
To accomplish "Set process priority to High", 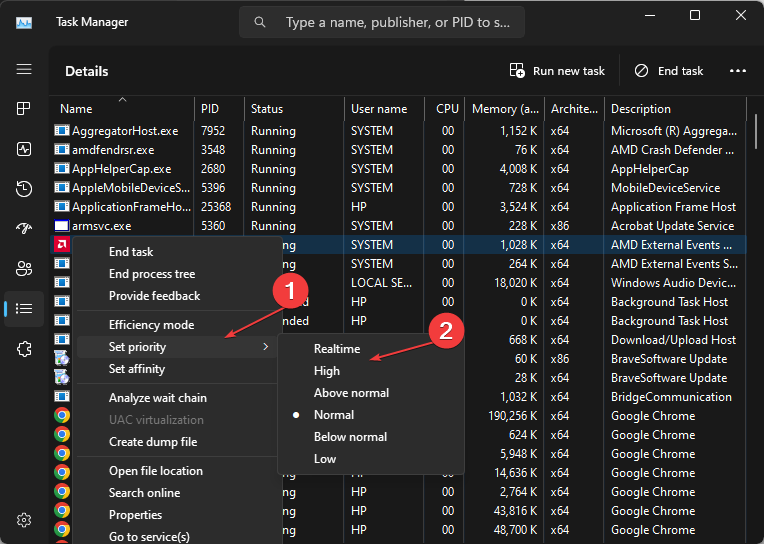I will click(327, 371).
